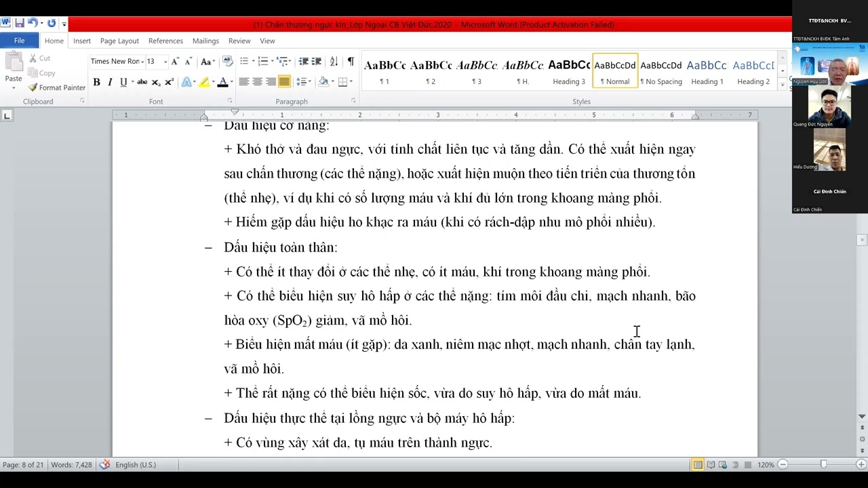868x488 pixels.
Task: Grow the font size
Action: point(175,62)
